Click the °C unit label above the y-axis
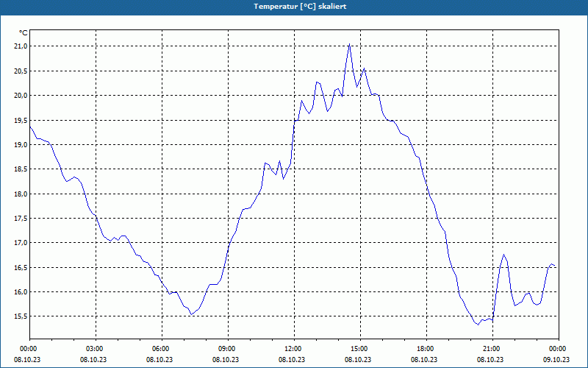This screenshot has width=588, height=368. point(24,33)
